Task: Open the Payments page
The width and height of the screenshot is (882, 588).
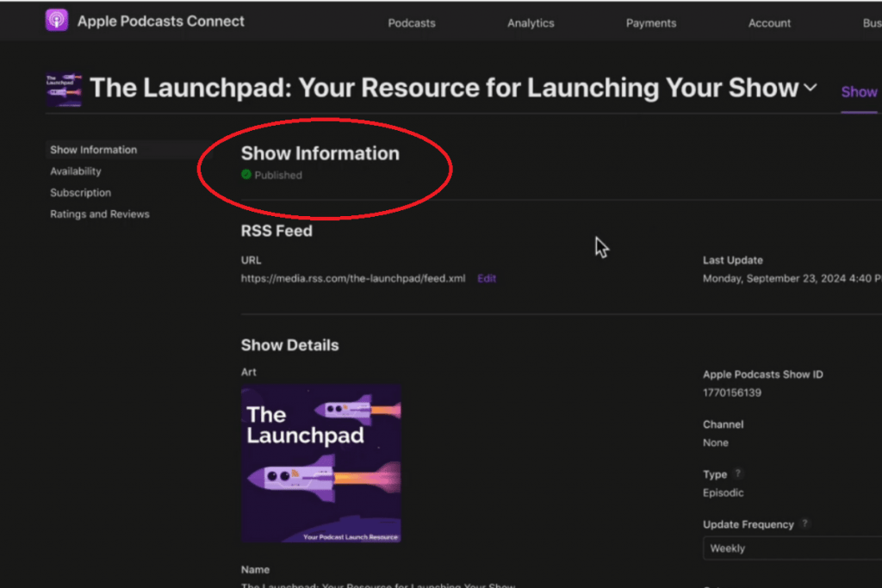Action: pos(651,23)
